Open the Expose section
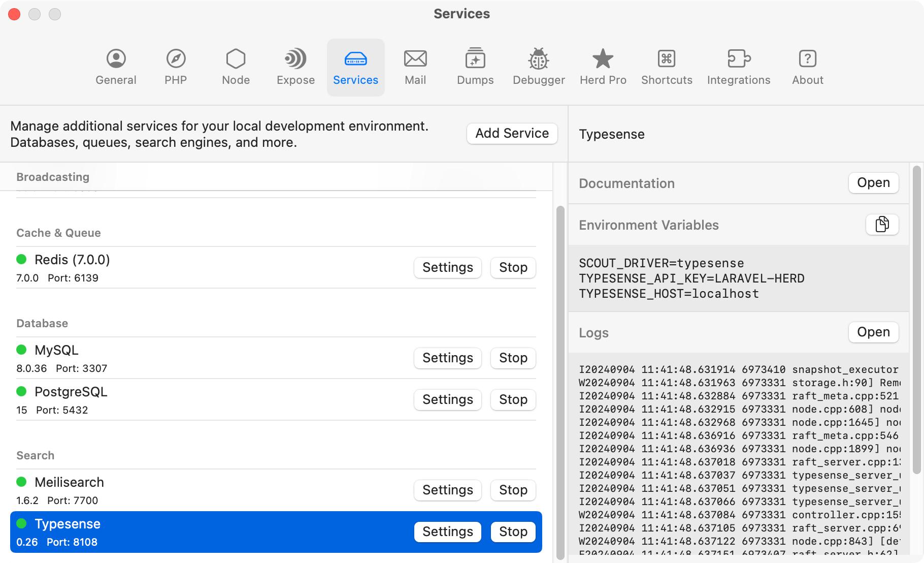The width and height of the screenshot is (924, 563). coord(295,67)
